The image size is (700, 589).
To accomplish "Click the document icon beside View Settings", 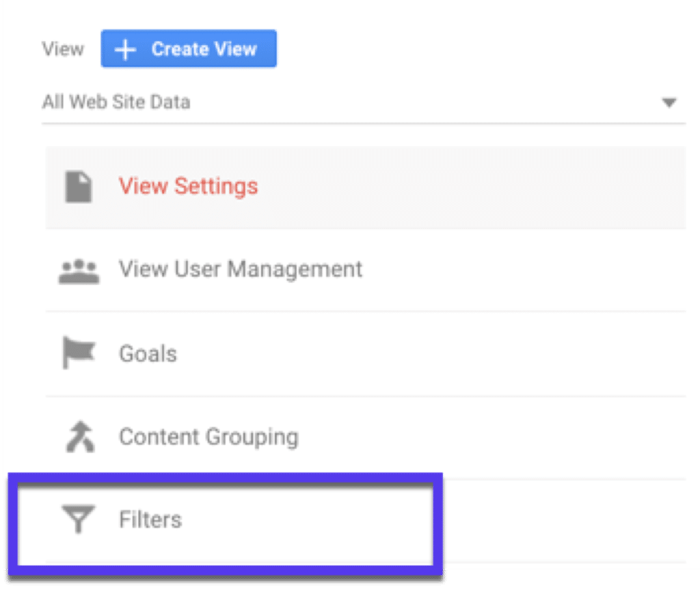I will 79,186.
